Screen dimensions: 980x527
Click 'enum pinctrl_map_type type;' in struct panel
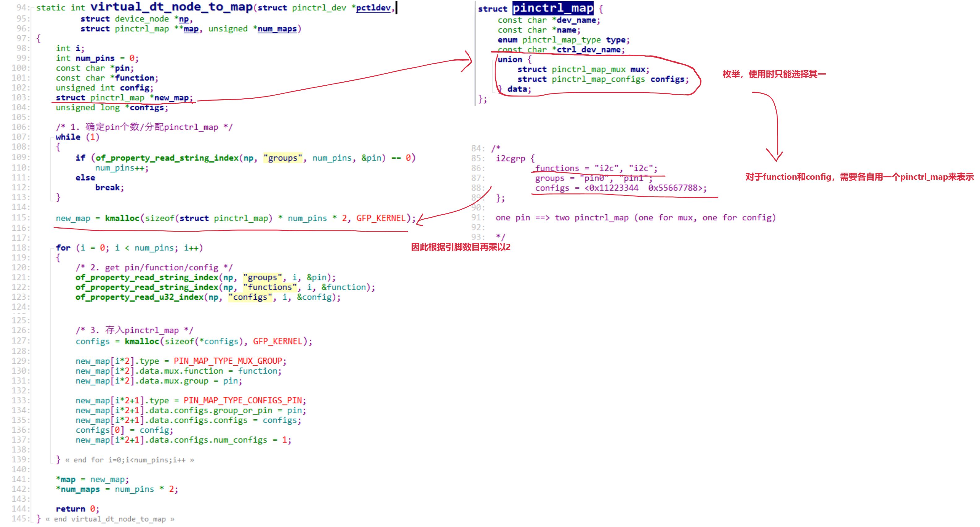[x=564, y=40]
